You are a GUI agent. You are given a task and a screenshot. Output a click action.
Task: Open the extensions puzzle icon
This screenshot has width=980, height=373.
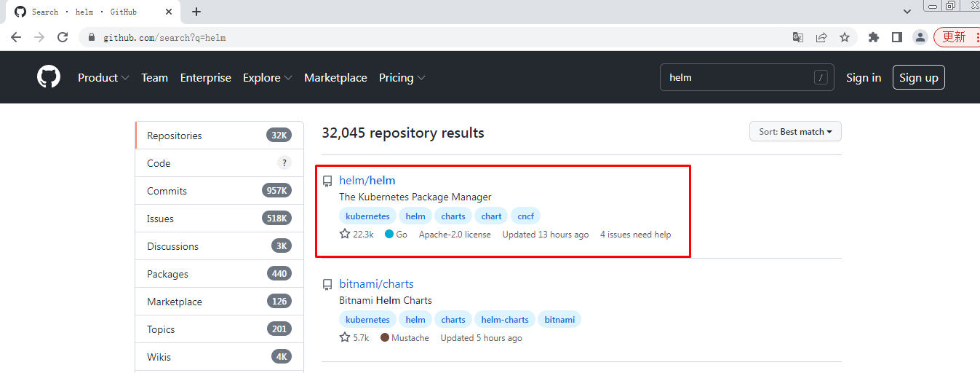[x=874, y=37]
